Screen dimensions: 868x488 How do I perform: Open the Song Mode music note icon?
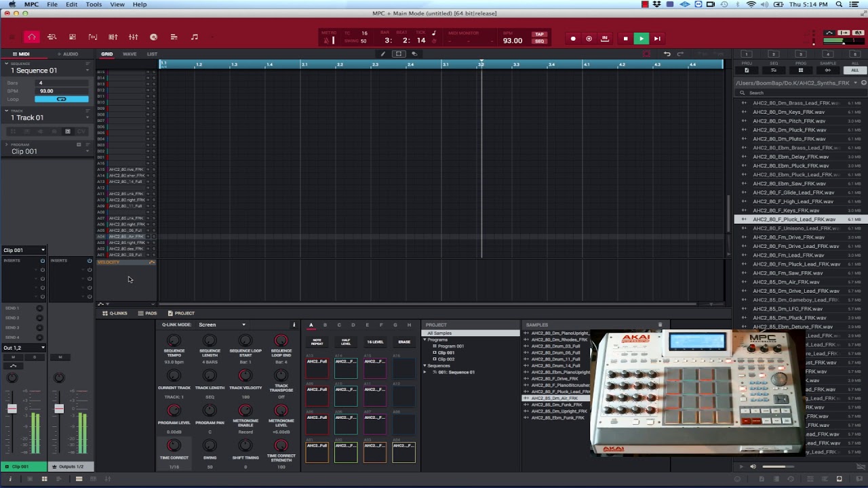point(194,37)
